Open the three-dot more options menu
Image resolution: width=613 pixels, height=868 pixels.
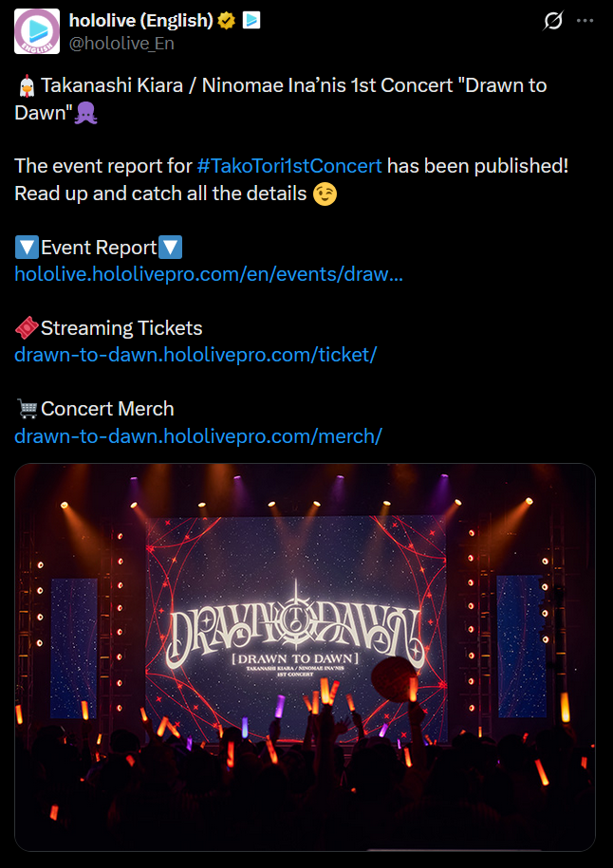coord(585,21)
